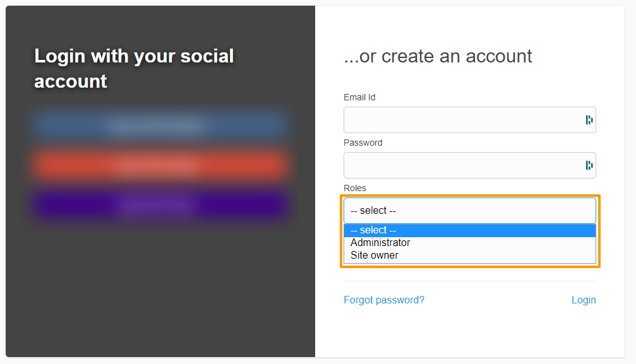The height and width of the screenshot is (364, 636).
Task: Choose the highlighted '-- select --' list option
Action: point(469,230)
